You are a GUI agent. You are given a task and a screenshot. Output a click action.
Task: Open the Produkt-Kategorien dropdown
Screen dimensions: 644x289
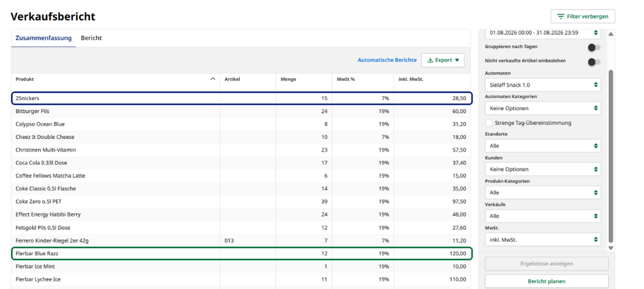point(543,193)
